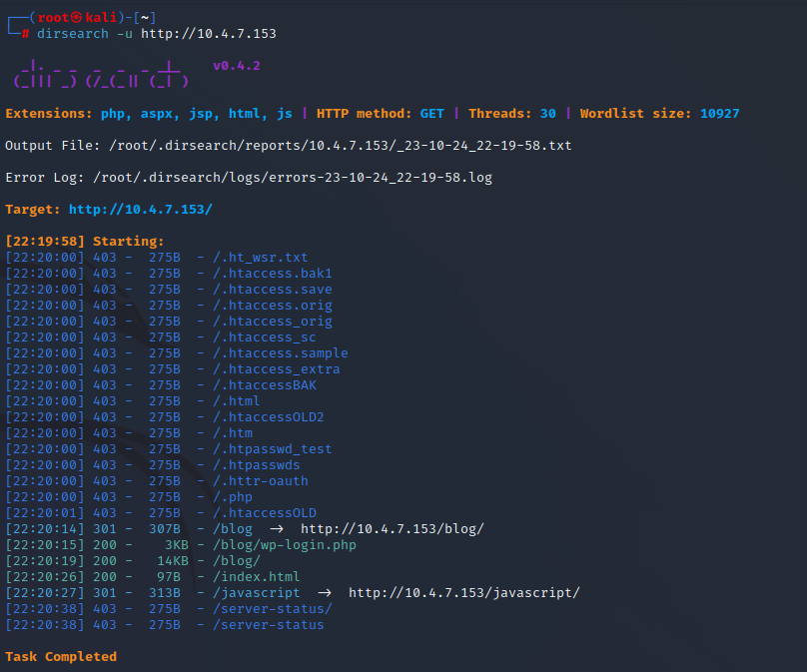Click the /.html result path
The image size is (807, 672).
237,400
